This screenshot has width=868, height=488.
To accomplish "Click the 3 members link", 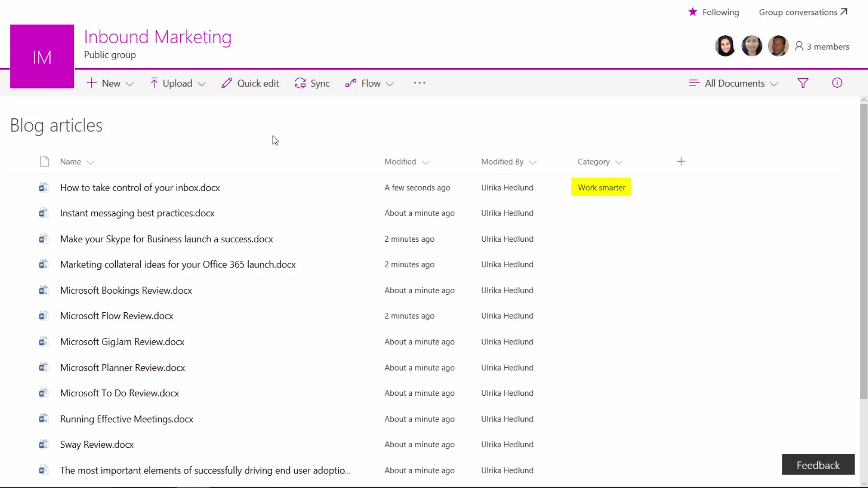I will point(822,46).
